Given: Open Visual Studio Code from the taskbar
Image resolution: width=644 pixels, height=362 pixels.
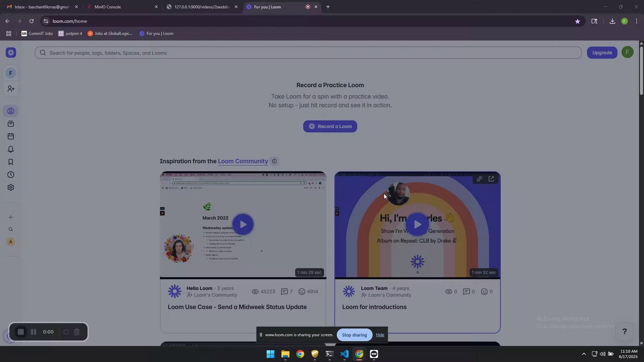Looking at the screenshot, I should click(x=344, y=354).
